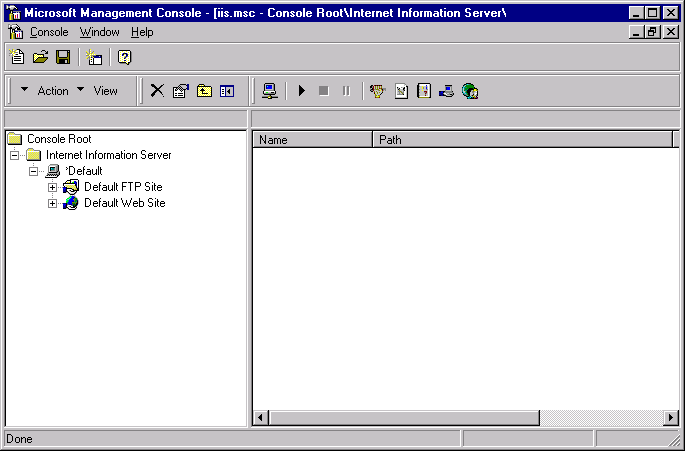Minimize the Microsoft Management Console window

click(637, 13)
